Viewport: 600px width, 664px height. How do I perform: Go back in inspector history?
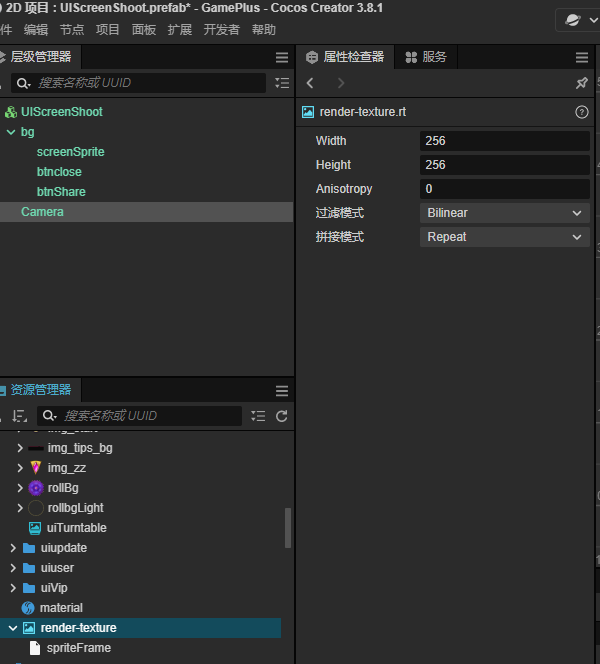tap(310, 83)
